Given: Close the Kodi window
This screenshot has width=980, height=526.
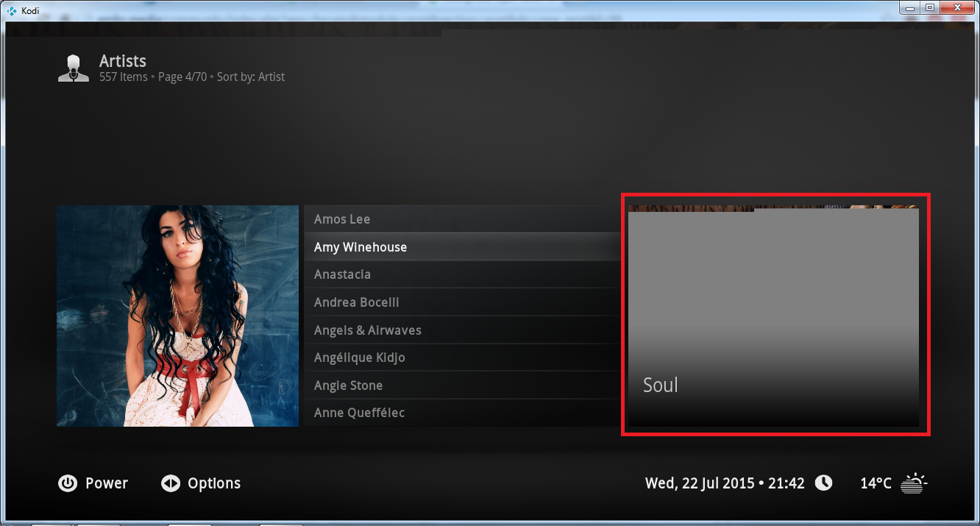Looking at the screenshot, I should click(x=959, y=7).
